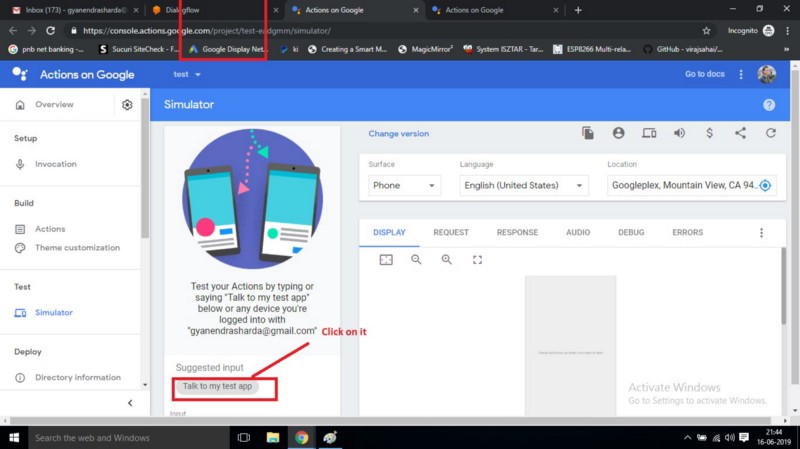
Task: Switch to the DEBUG tab
Action: click(631, 233)
